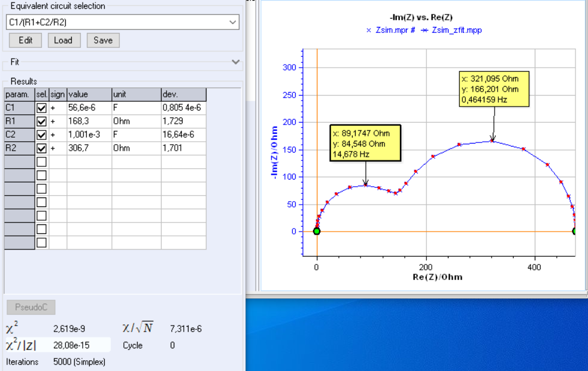Click the χ²/|Z| value 28,08e-15
The width and height of the screenshot is (588, 371).
pos(71,345)
